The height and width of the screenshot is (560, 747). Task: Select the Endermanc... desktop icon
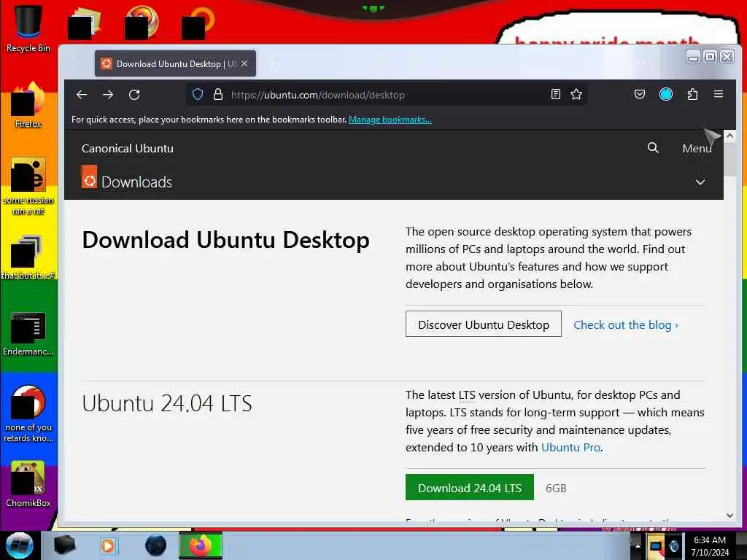pos(28,334)
